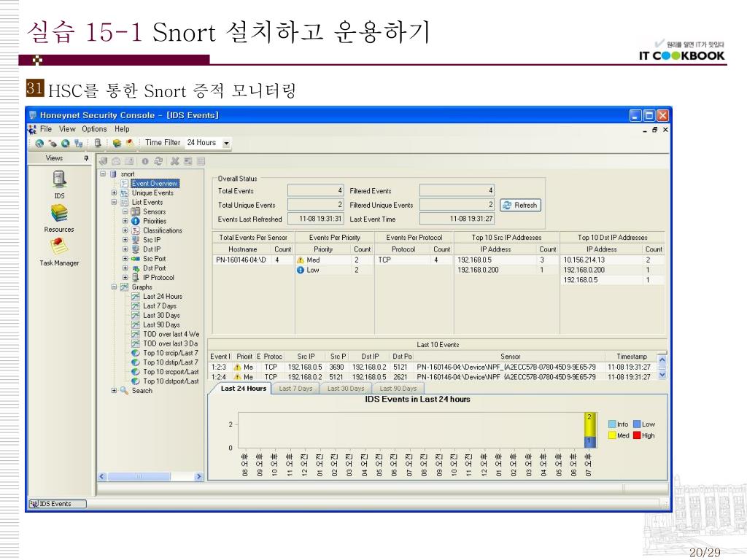Open the Time Filter 24 Hours dropdown
747x560 pixels.
point(226,143)
